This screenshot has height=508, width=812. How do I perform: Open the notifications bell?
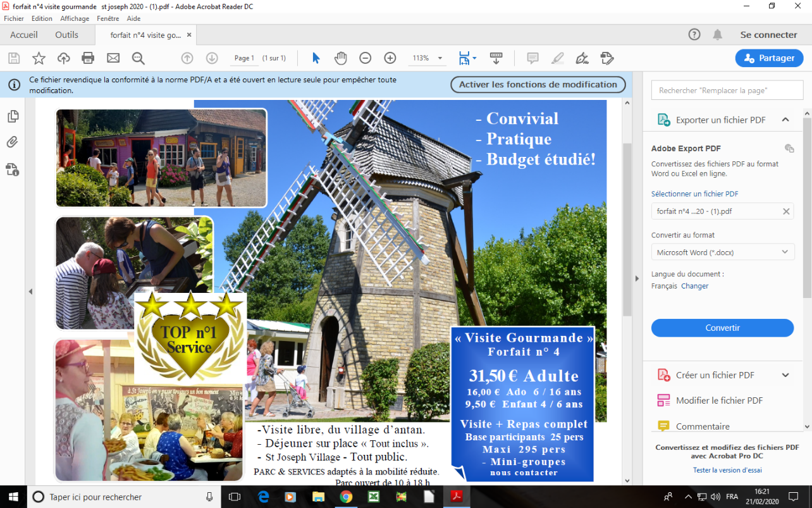717,35
